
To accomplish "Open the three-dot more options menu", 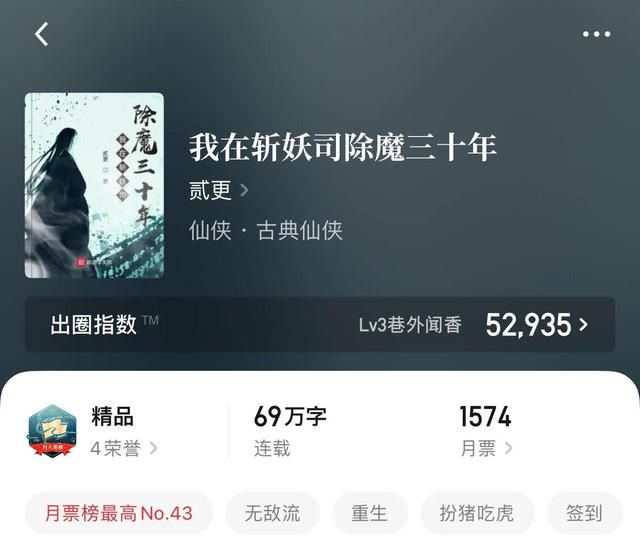I will click(596, 34).
